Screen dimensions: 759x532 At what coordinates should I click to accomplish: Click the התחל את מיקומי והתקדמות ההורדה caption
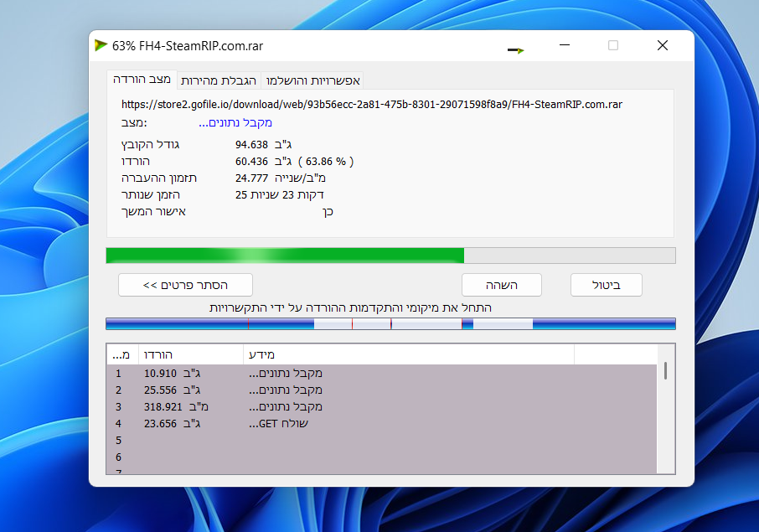350,307
